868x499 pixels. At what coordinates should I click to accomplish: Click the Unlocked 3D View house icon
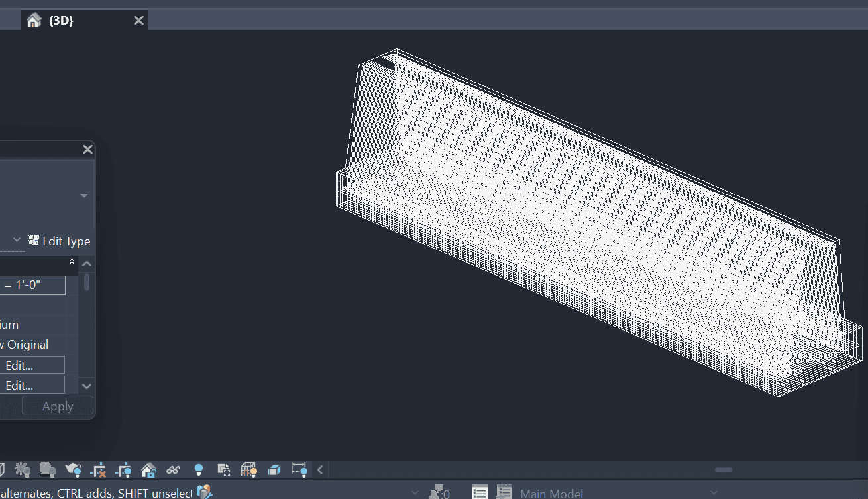click(x=148, y=470)
